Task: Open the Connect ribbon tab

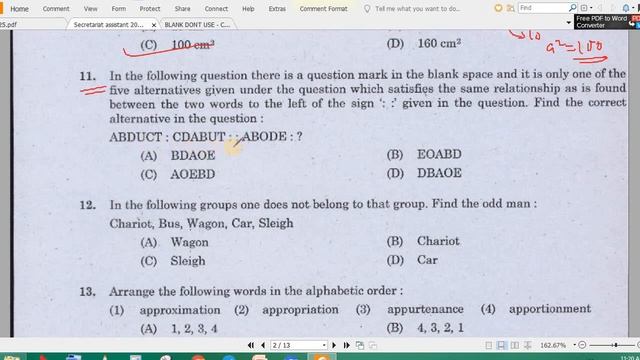Action: tap(216, 9)
